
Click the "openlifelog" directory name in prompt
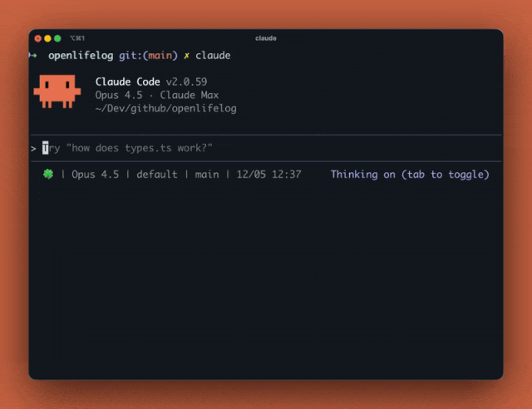pos(81,55)
